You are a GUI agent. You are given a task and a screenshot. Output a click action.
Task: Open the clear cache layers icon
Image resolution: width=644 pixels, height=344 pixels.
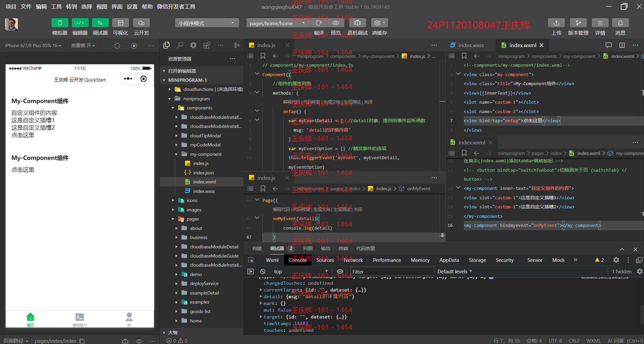(x=379, y=23)
